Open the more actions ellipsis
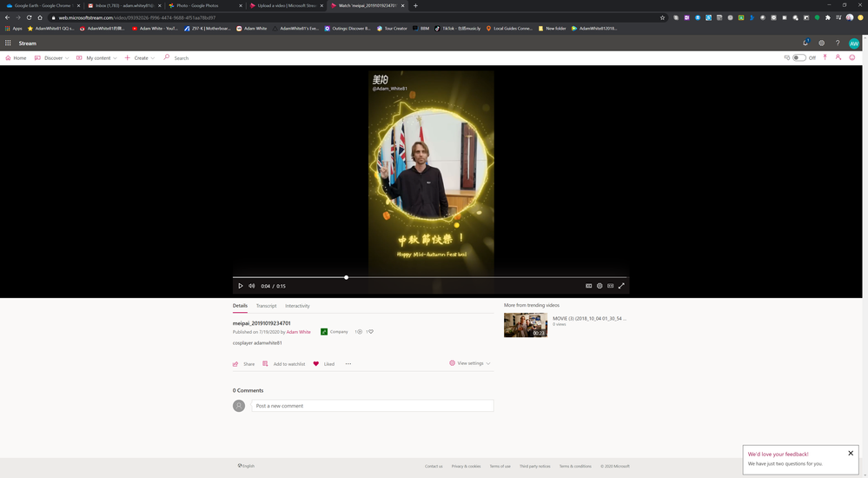Viewport: 868px width, 478px height. (348, 364)
